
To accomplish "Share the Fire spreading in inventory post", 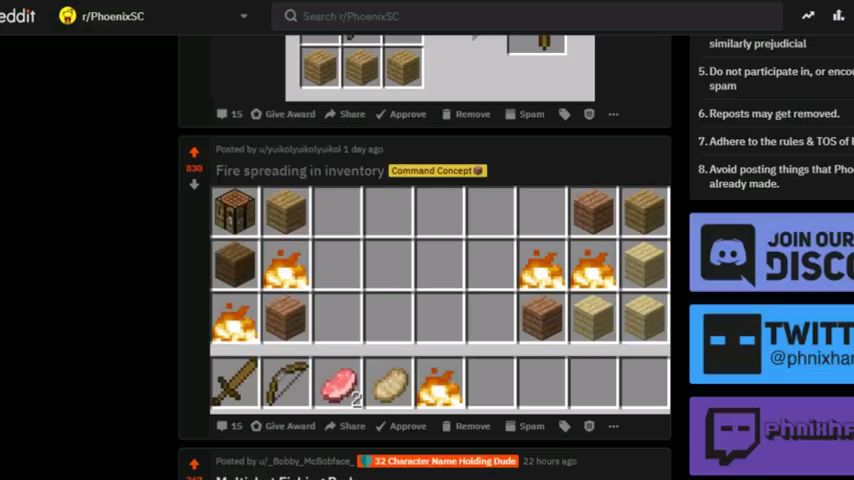I will 345,426.
